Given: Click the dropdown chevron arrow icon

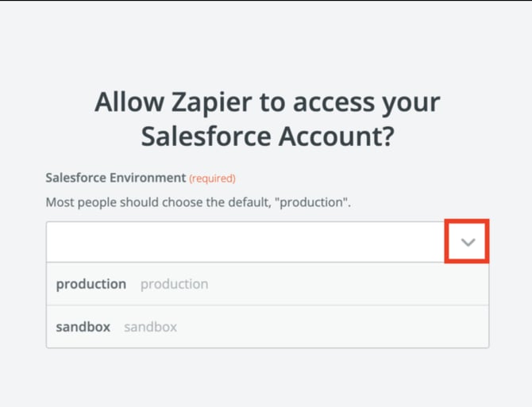Looking at the screenshot, I should tap(468, 242).
